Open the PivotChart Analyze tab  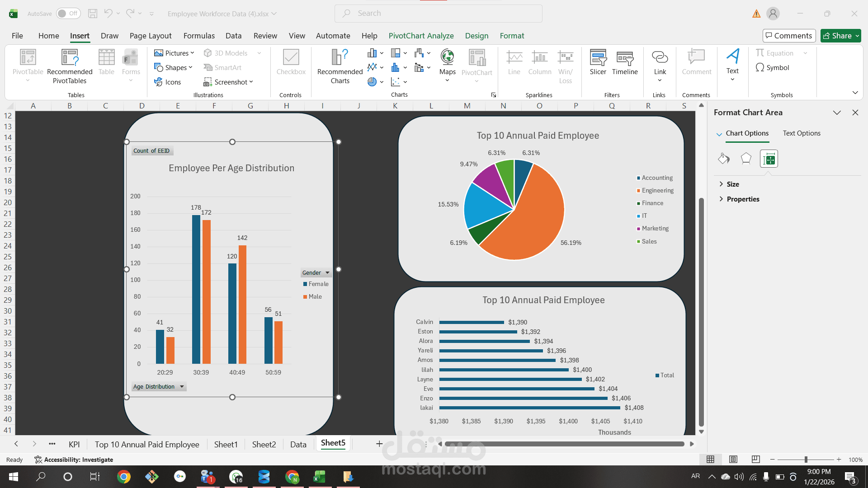(421, 36)
